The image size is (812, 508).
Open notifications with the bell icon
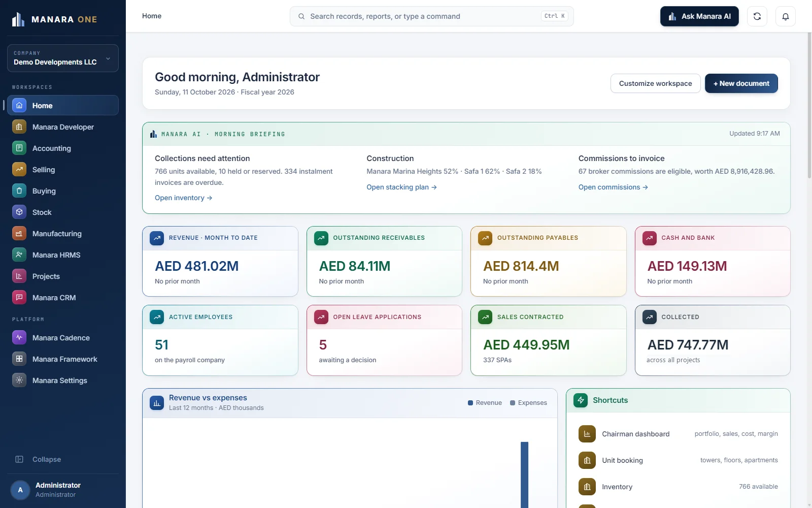pos(786,16)
